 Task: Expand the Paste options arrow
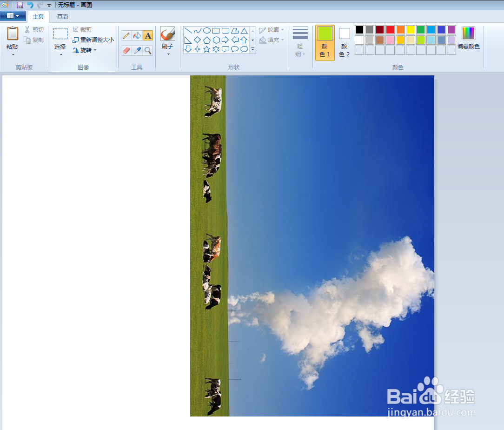click(x=13, y=54)
